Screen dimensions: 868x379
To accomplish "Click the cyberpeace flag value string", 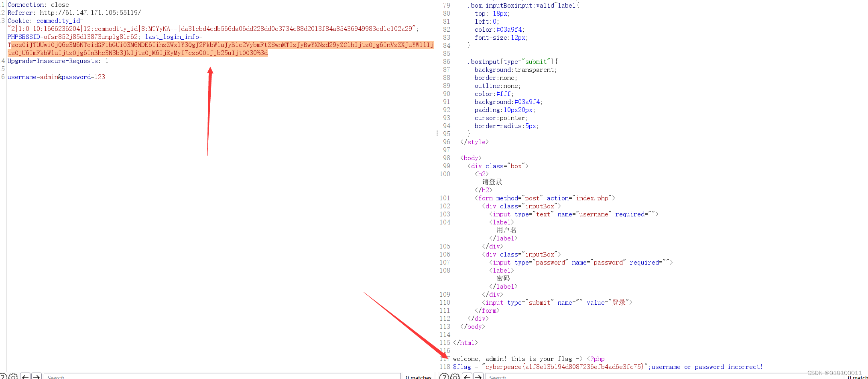I will 565,367.
